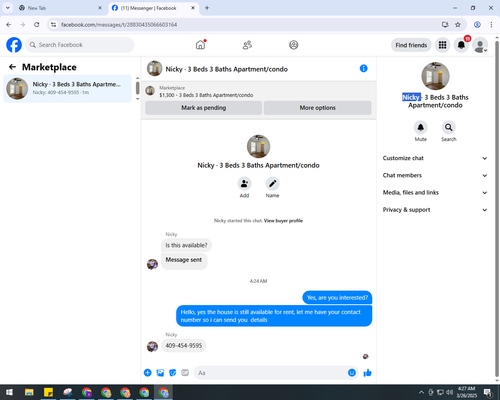Click the listing thumbnail in Marketplace banner
The image size is (500, 400).
coord(150,90)
